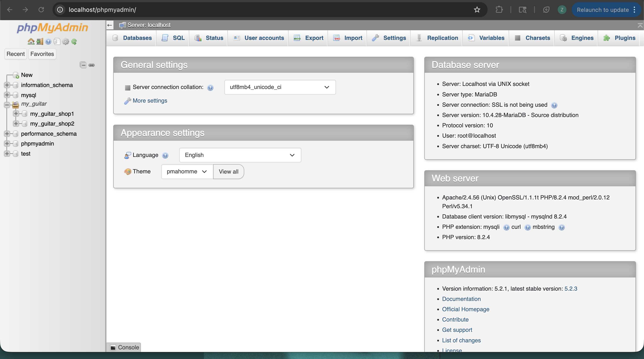Click help icon after curl extension
This screenshot has width=644, height=359.
(x=527, y=227)
